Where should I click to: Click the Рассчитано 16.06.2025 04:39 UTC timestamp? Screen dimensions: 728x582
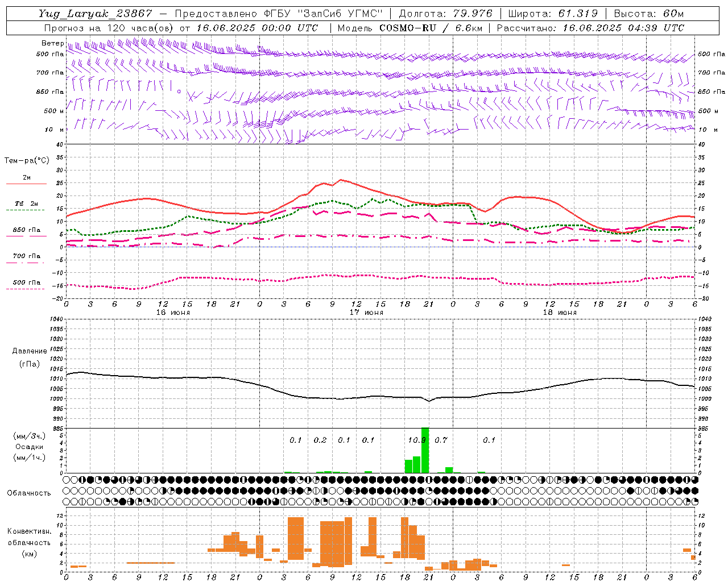click(x=590, y=28)
